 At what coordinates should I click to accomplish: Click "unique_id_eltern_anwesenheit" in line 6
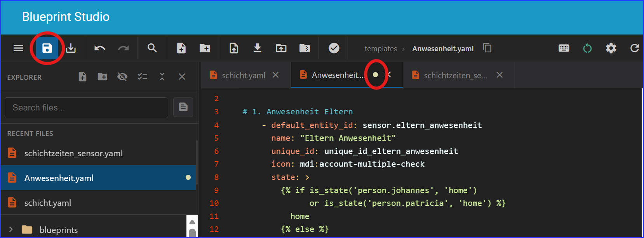tap(391, 151)
